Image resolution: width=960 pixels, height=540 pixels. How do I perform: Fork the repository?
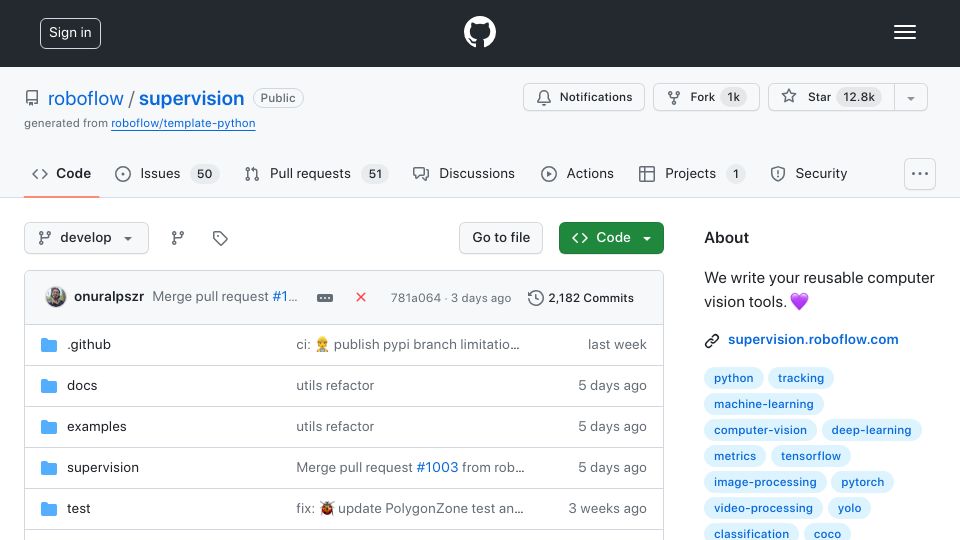click(706, 97)
